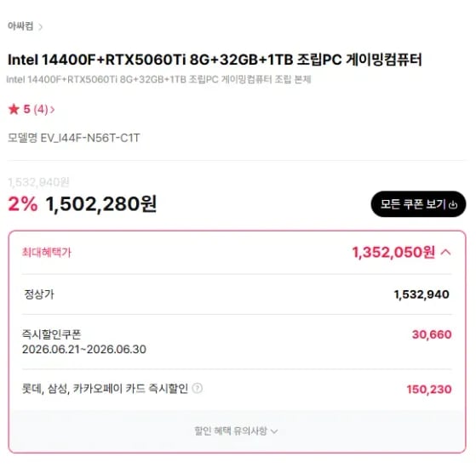Click the question mark help icon beside 카드 즉시할인
Image resolution: width=476 pixels, height=468 pixels.
198,388
